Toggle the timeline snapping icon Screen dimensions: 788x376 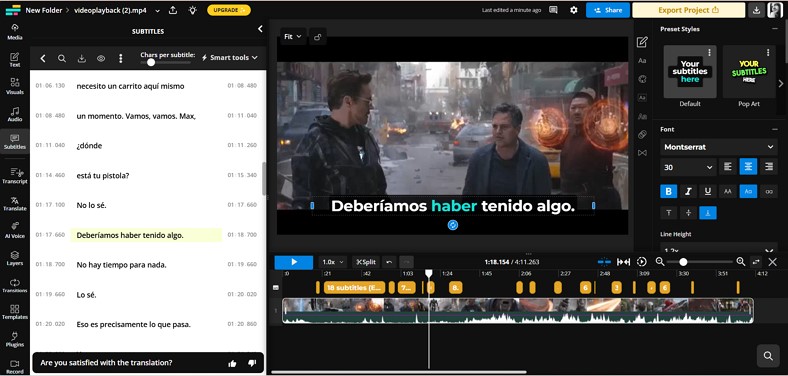[x=604, y=262]
